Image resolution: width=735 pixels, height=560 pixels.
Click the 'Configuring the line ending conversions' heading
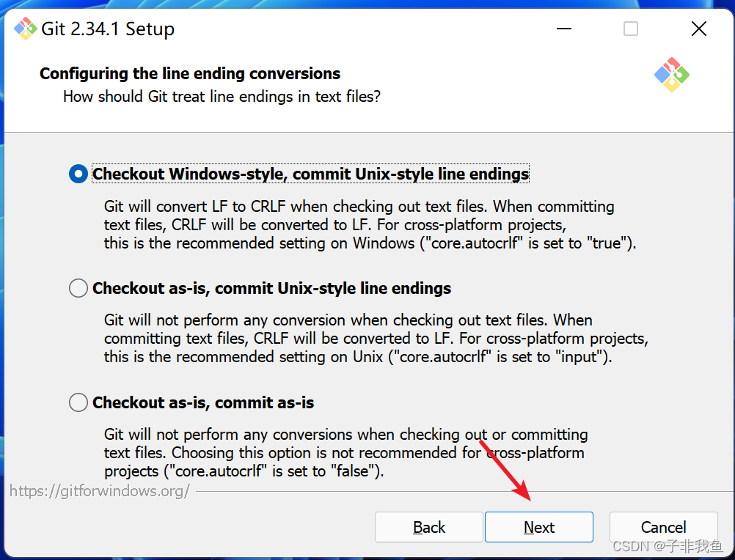click(x=190, y=73)
